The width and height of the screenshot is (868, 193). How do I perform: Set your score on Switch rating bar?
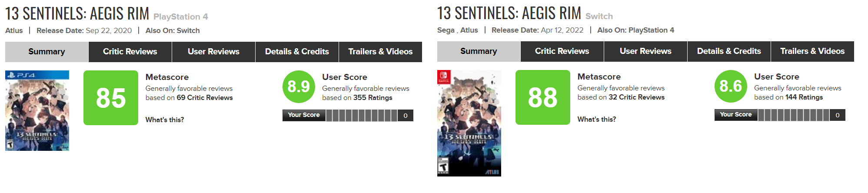(x=794, y=115)
